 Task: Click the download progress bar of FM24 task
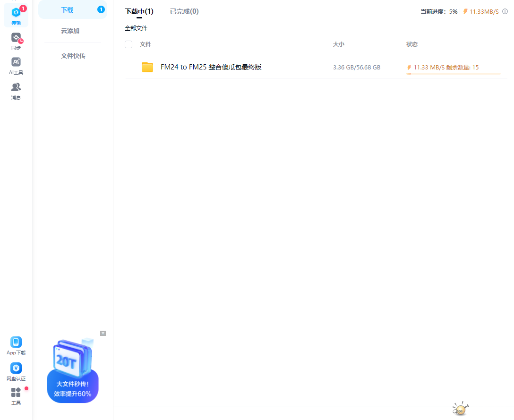tap(454, 74)
